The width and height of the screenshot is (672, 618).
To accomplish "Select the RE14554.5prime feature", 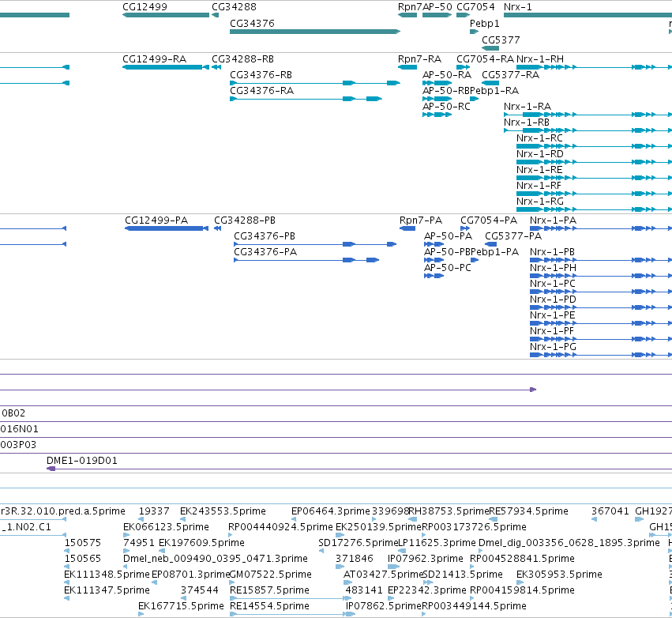I will pyautogui.click(x=269, y=606).
